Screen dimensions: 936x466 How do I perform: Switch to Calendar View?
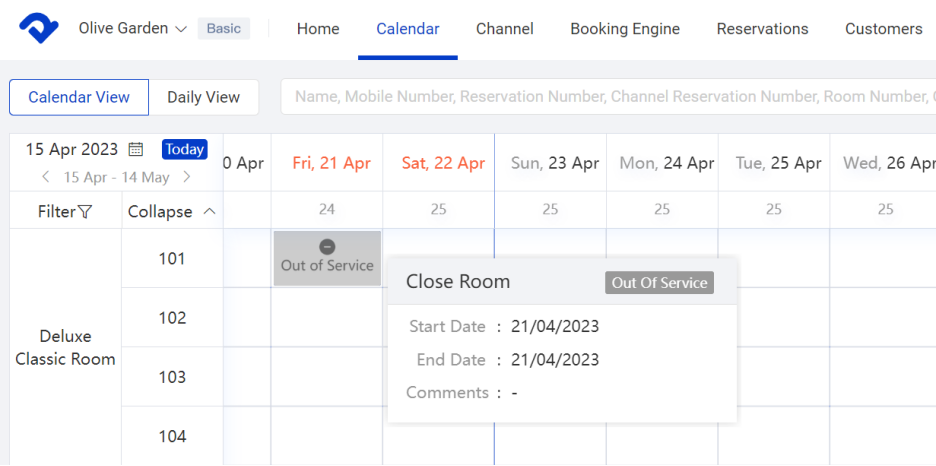coord(79,97)
